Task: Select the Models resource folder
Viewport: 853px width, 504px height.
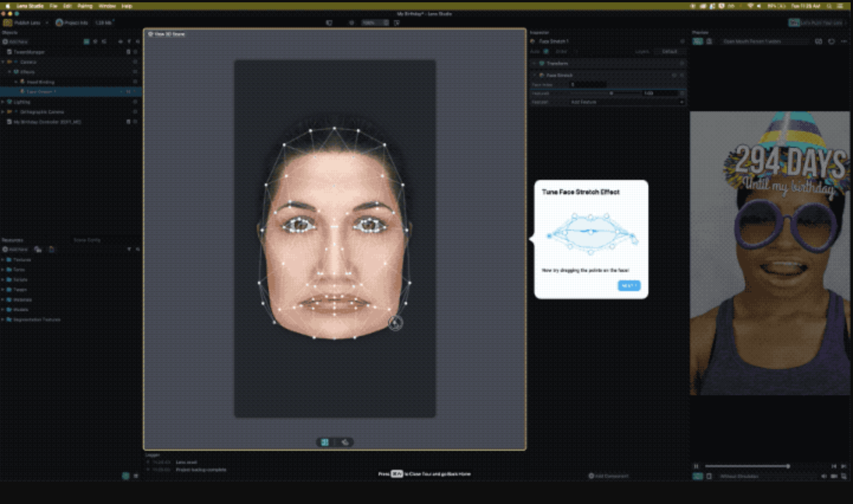Action: (18, 309)
